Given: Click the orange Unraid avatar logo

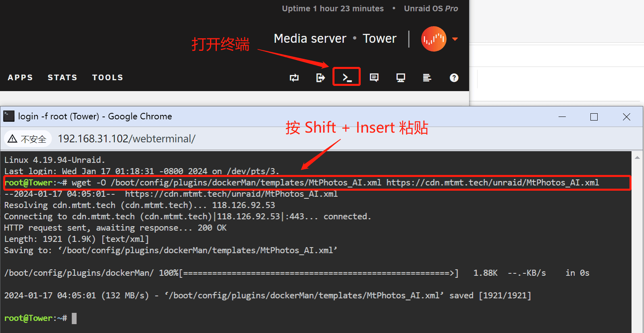Looking at the screenshot, I should [434, 39].
